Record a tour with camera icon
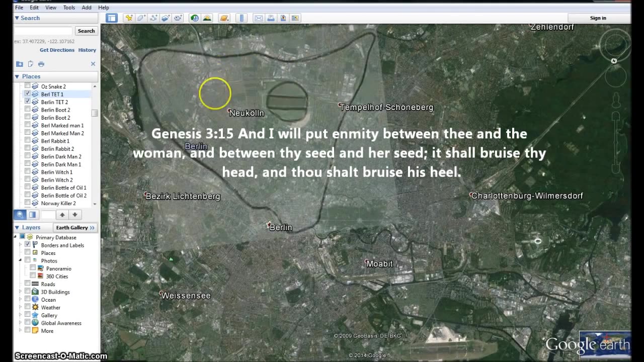Screen dimensions: 644x362 (x=178, y=18)
